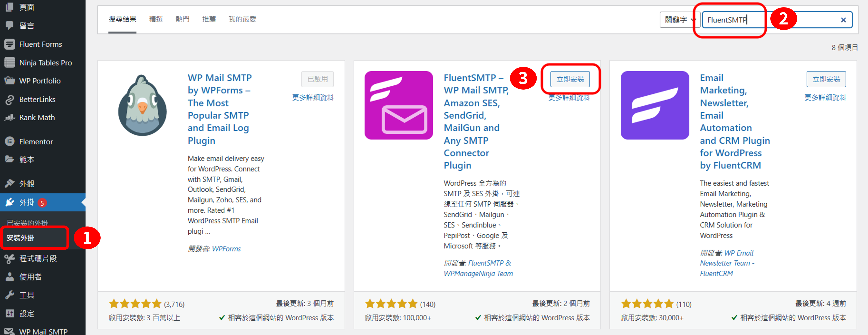Click '最後更新: 4 週前' text

821,304
